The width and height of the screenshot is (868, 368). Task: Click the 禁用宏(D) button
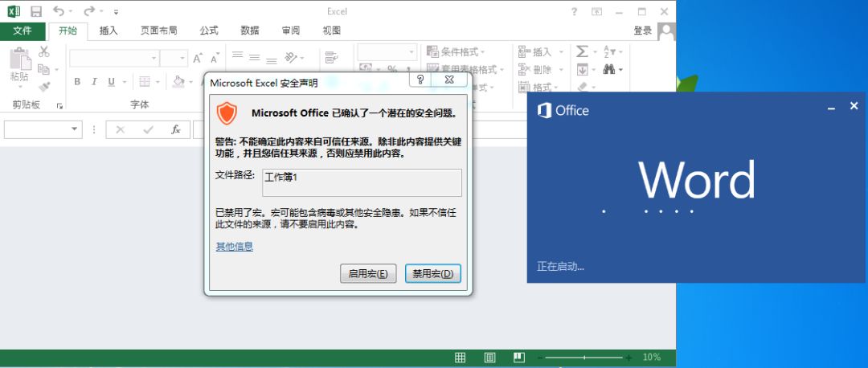433,273
